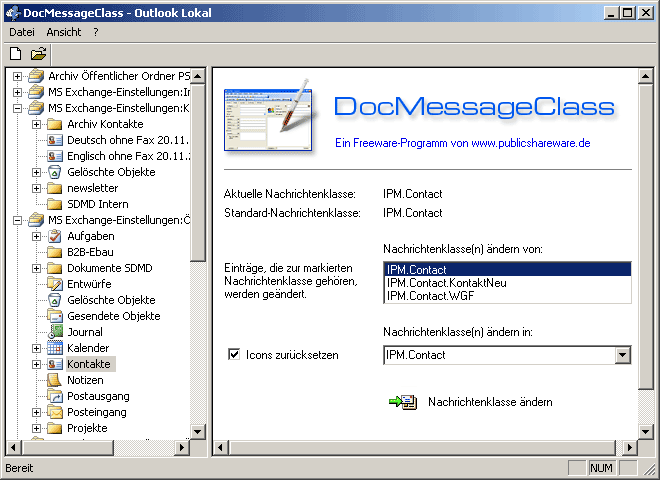Click the newsletter folder icon
This screenshot has height=480, width=660.
[55, 188]
